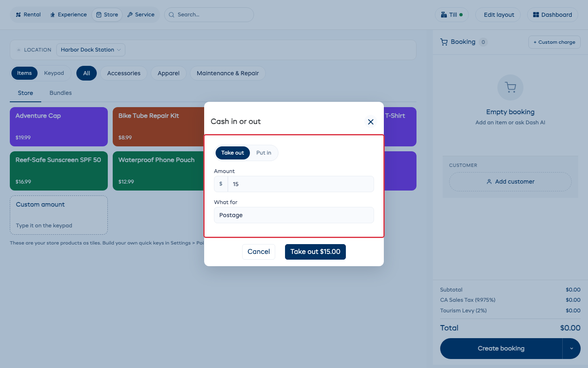
Task: Open the Till status button
Action: [452, 15]
